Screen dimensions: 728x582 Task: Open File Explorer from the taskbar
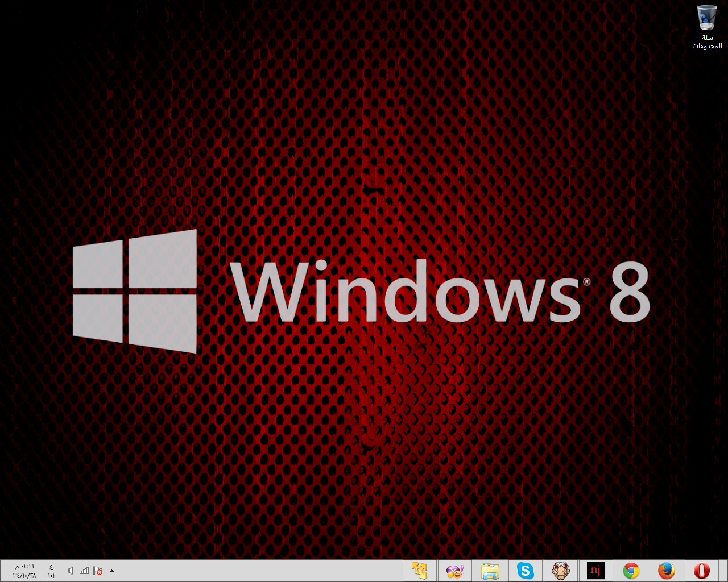(490, 571)
